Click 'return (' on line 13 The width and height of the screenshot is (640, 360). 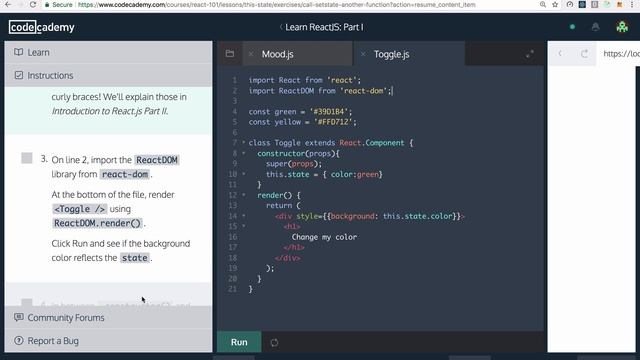[283, 205]
